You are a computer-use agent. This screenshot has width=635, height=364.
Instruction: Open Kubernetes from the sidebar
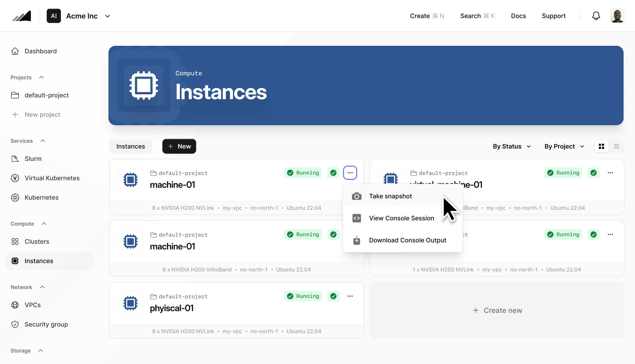41,197
